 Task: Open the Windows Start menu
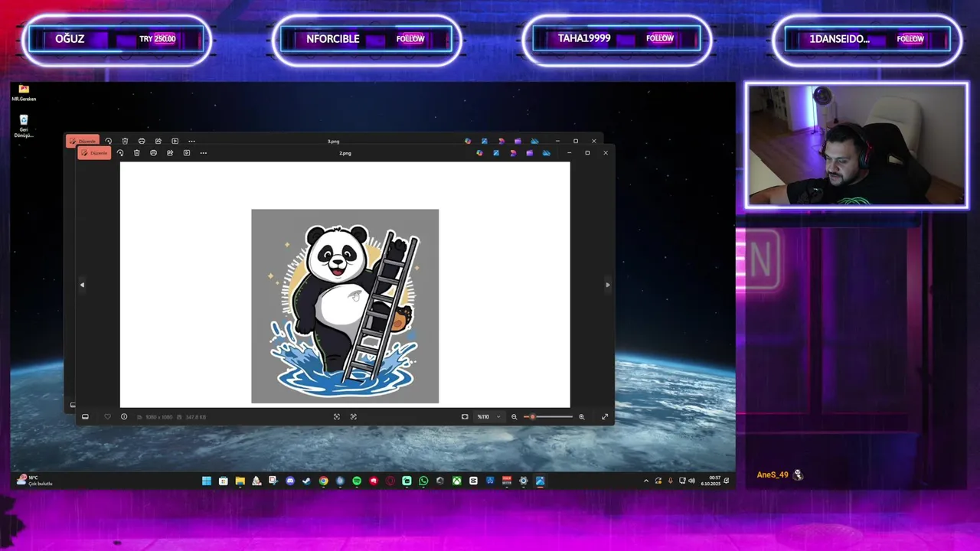pos(207,481)
